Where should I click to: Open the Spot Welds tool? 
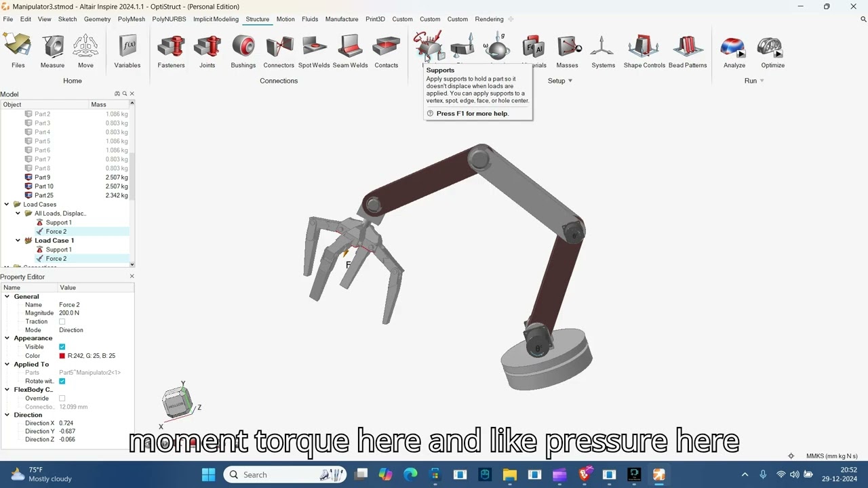314,51
